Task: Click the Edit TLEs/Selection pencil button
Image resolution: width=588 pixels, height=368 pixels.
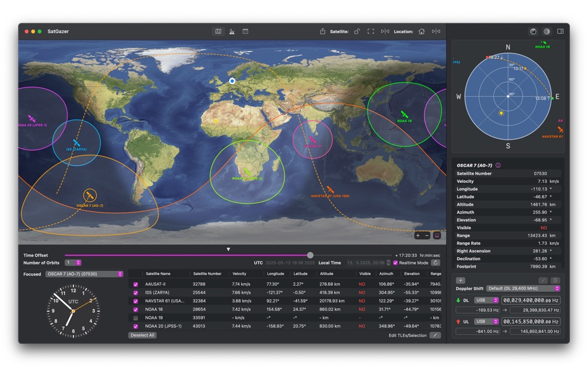Action: pos(435,335)
